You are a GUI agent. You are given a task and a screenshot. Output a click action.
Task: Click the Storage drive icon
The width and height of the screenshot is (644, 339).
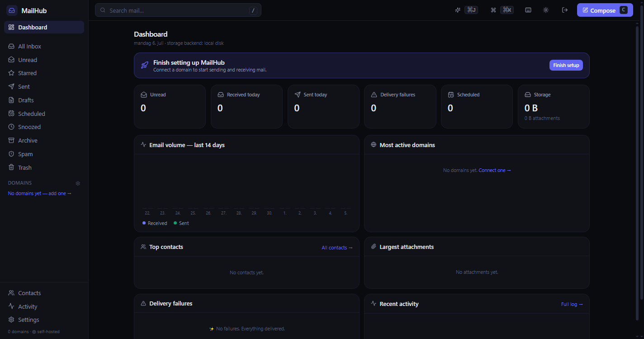point(528,95)
